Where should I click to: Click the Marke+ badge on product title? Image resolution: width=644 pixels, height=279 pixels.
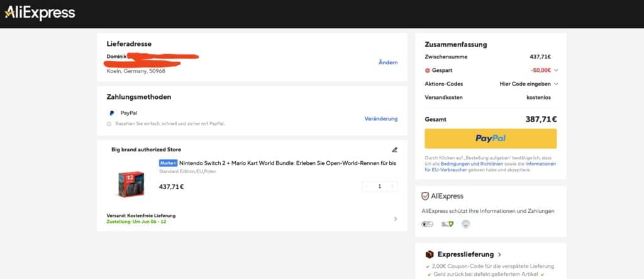tap(169, 163)
